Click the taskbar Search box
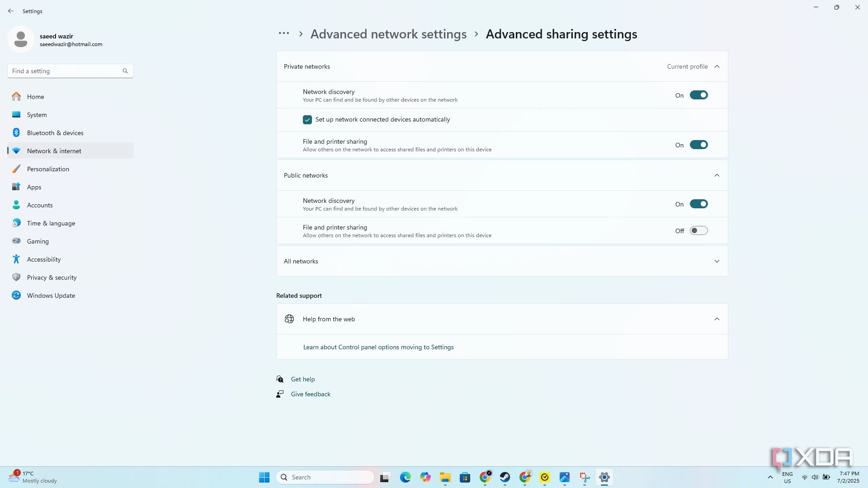The width and height of the screenshot is (868, 488). [x=325, y=477]
